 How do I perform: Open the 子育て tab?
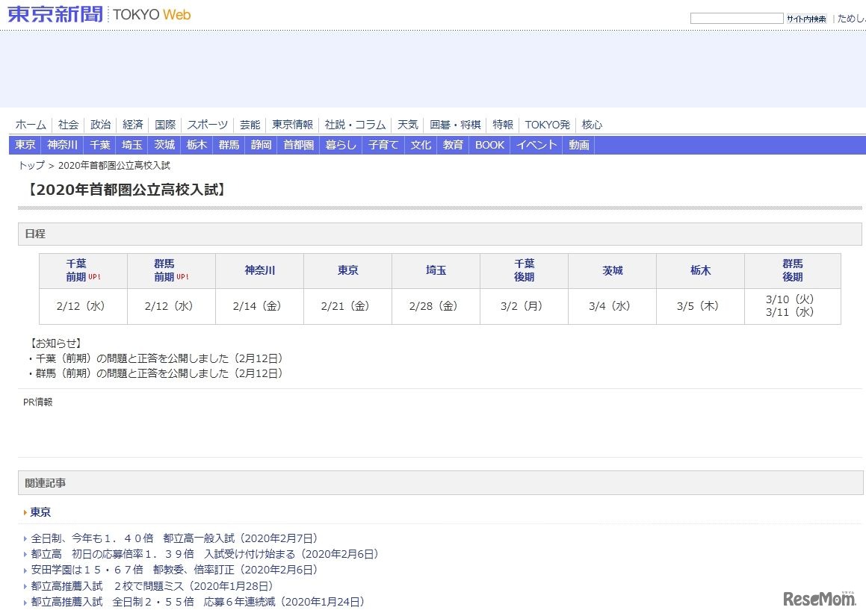point(383,145)
